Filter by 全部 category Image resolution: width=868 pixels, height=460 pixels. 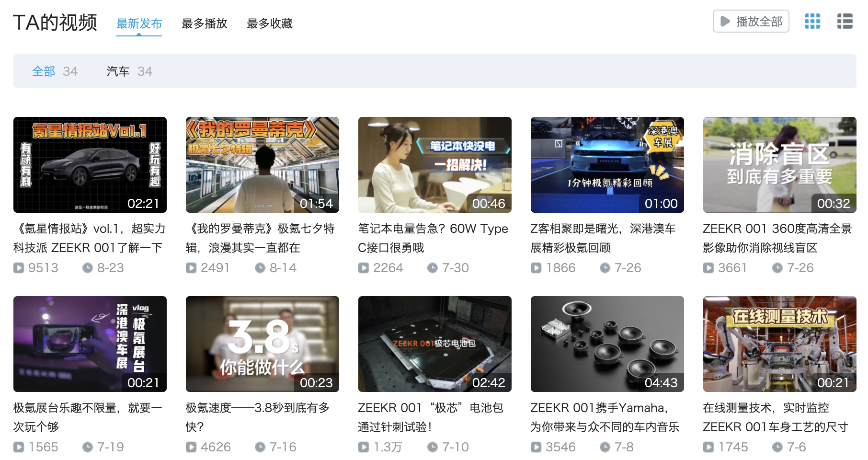click(55, 71)
